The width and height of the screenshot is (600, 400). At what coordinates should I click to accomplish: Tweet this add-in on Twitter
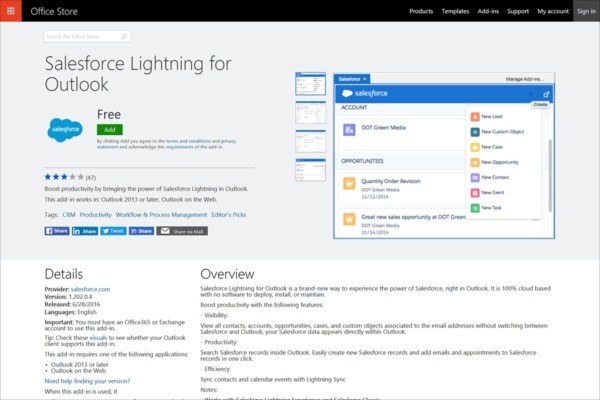tap(113, 231)
